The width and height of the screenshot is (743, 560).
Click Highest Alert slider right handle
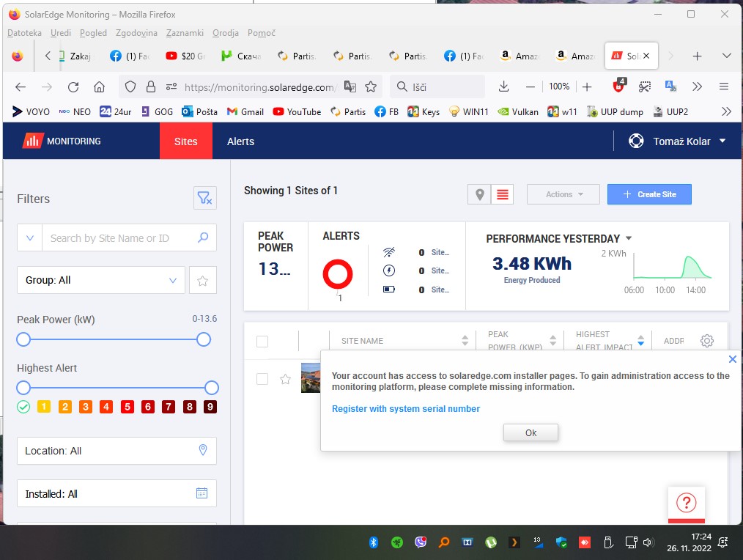[212, 388]
